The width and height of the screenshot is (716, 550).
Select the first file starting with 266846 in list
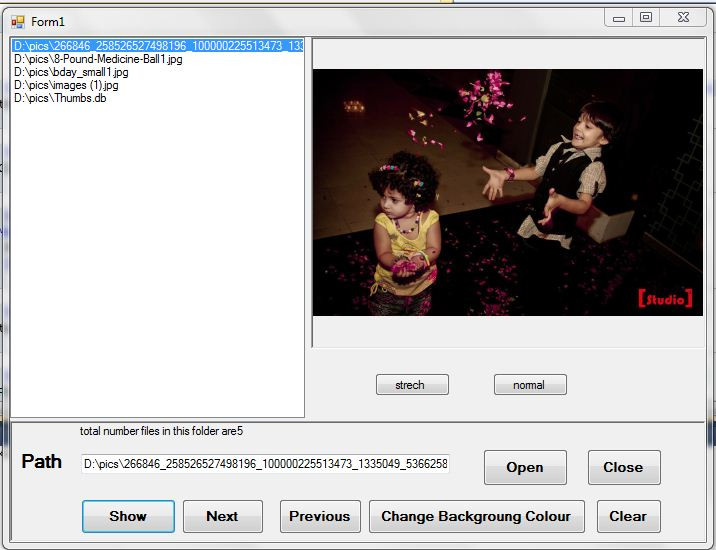[157, 46]
